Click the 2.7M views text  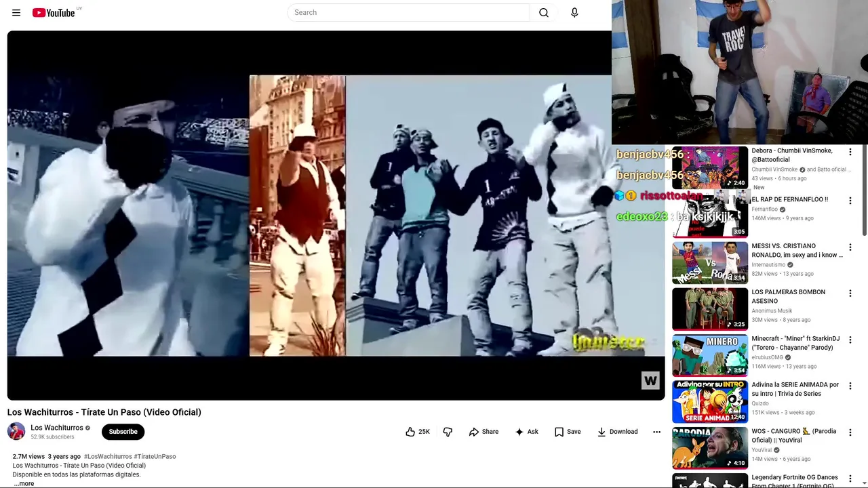coord(28,457)
